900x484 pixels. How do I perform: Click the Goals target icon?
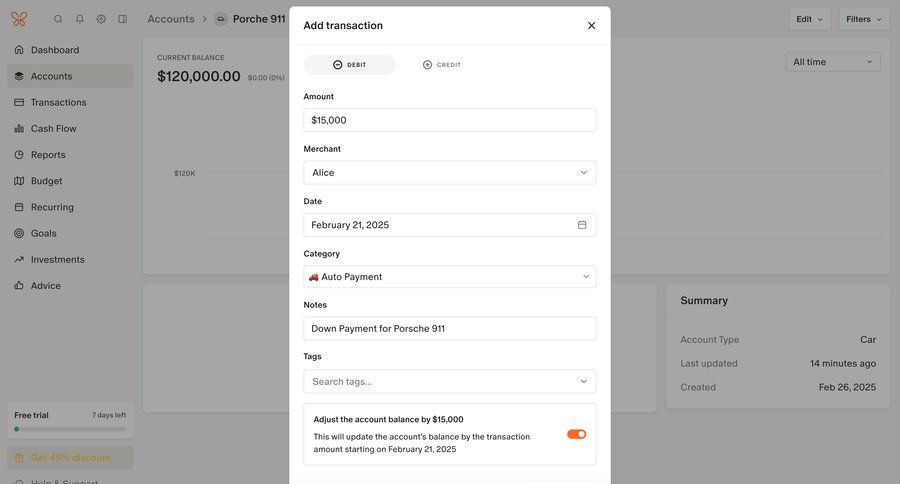click(x=19, y=233)
